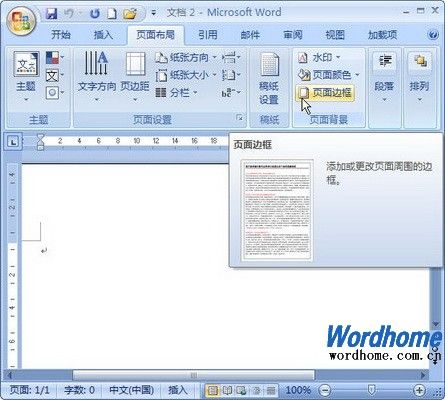This screenshot has width=445, height=400.
Task: Open the 加载项 tab
Action: tap(382, 34)
